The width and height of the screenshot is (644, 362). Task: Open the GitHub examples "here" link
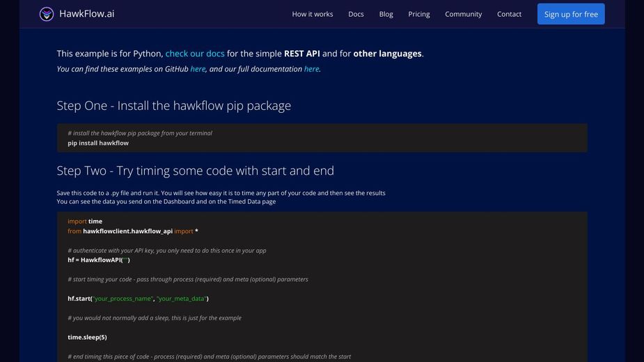(x=198, y=69)
